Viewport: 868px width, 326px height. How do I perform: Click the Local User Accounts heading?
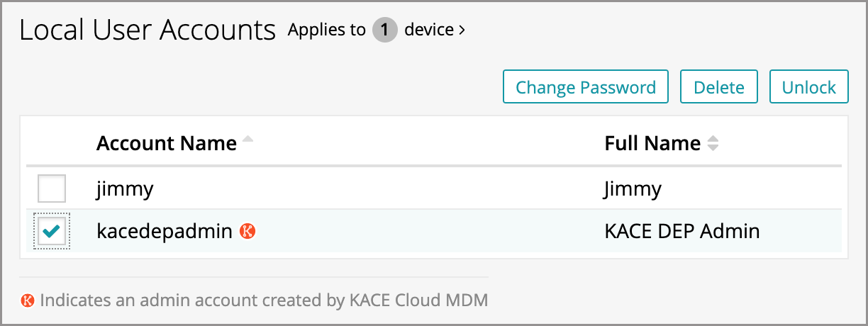(148, 31)
